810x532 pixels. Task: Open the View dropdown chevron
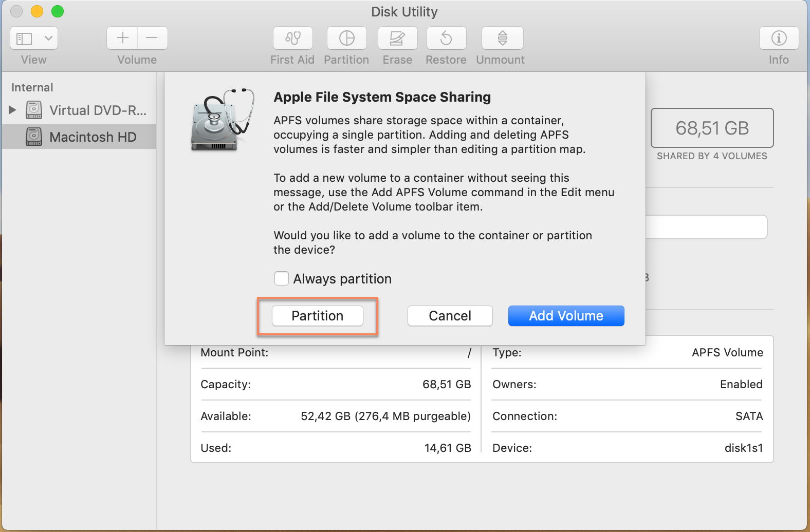point(48,38)
